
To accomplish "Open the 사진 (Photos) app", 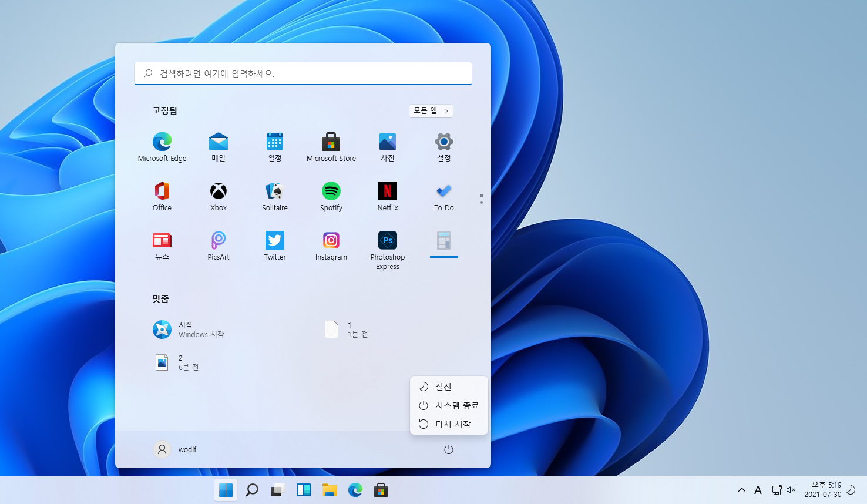I will (x=388, y=147).
